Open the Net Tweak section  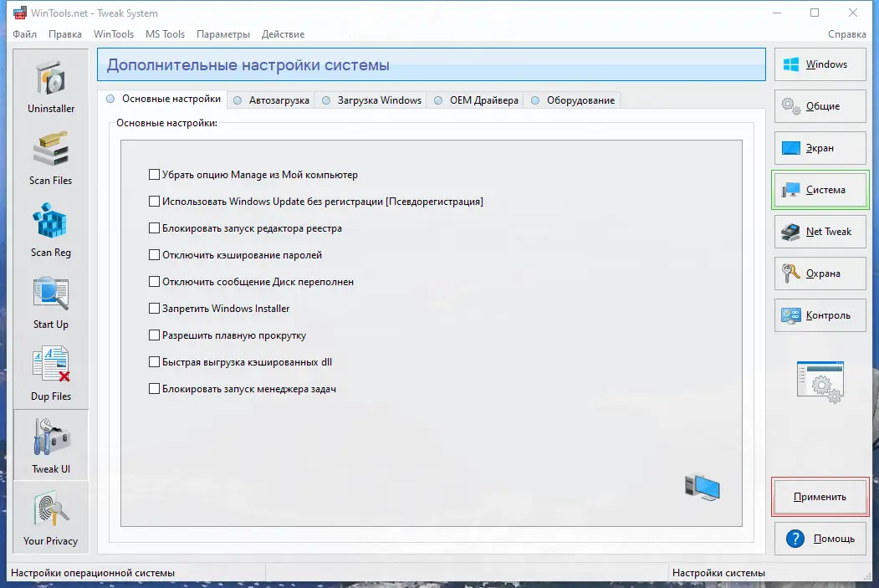click(820, 232)
